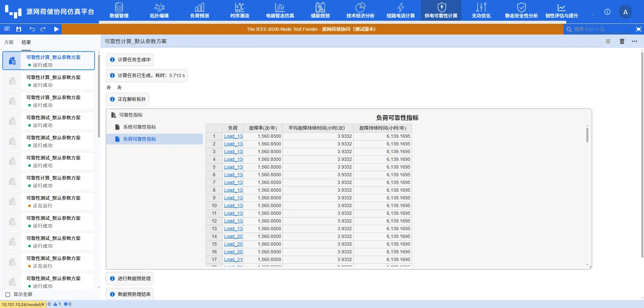Open the 数据管理 module

tap(119, 11)
